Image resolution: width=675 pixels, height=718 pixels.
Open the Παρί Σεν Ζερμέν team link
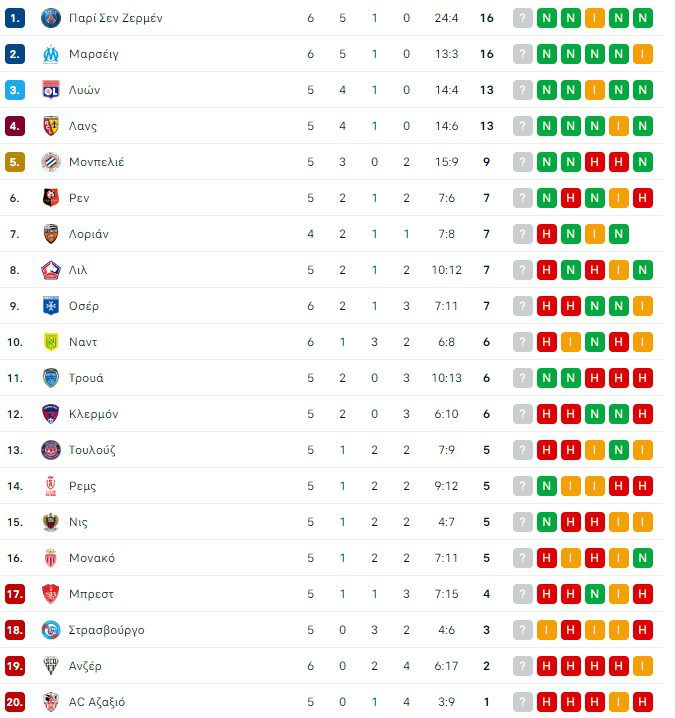click(115, 18)
